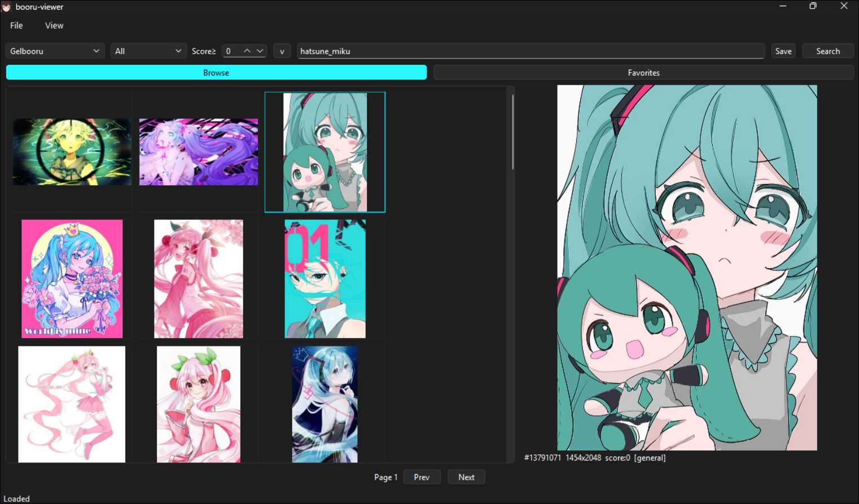This screenshot has width=859, height=504.
Task: Click the Save button to store the search
Action: coord(783,51)
